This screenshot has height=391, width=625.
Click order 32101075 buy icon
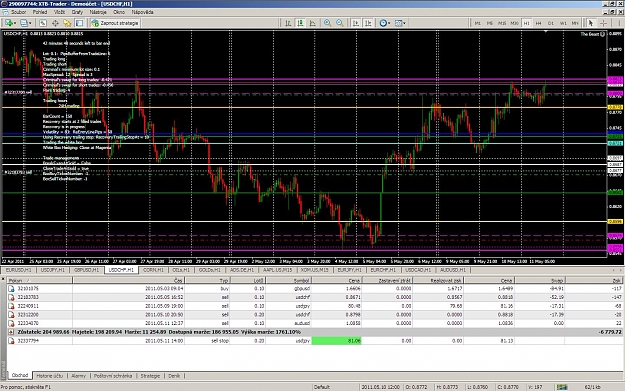[x=12, y=288]
